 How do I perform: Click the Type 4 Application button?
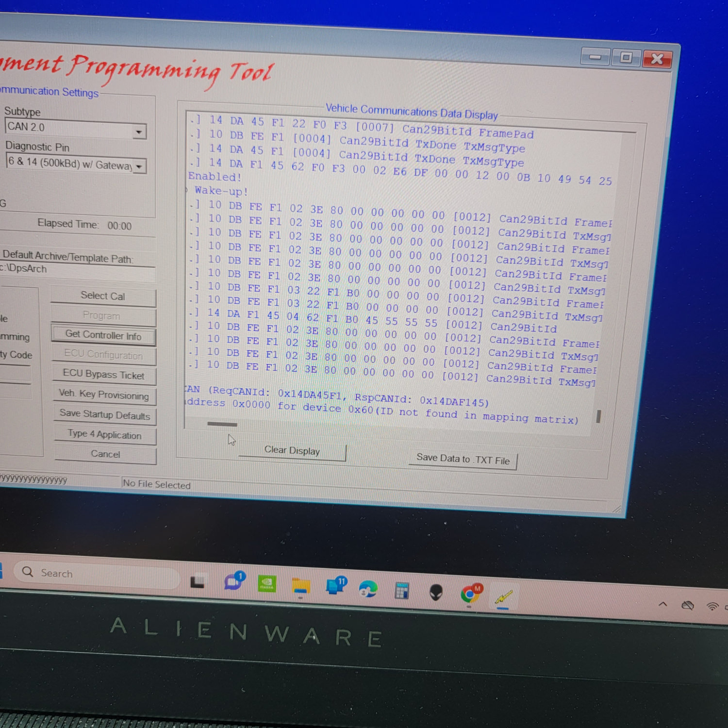(105, 434)
